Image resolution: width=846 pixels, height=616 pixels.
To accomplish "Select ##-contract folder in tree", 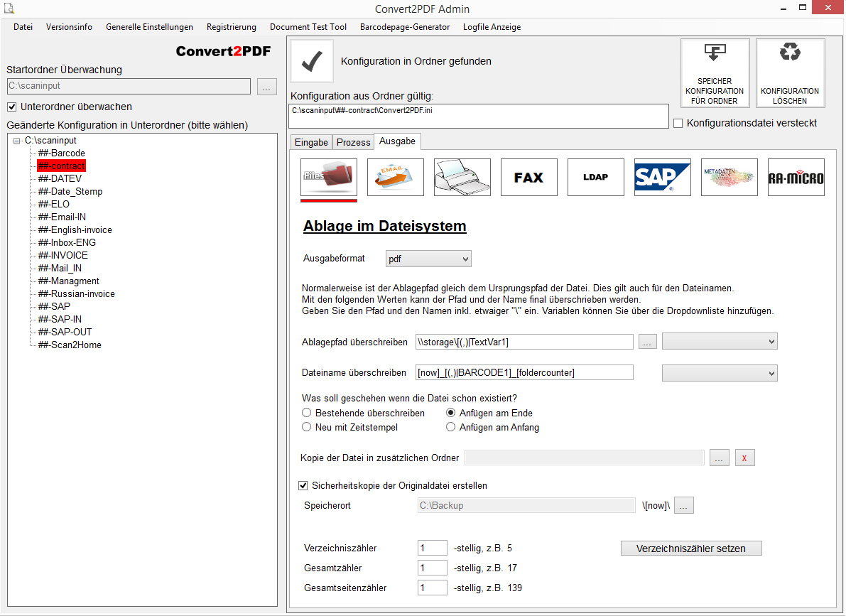I will click(x=62, y=166).
